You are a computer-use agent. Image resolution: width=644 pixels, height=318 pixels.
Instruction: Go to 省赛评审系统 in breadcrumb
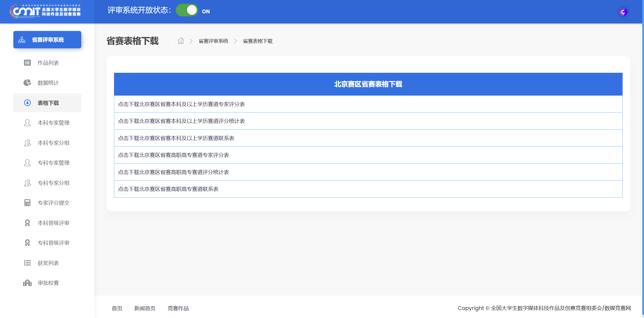click(213, 41)
